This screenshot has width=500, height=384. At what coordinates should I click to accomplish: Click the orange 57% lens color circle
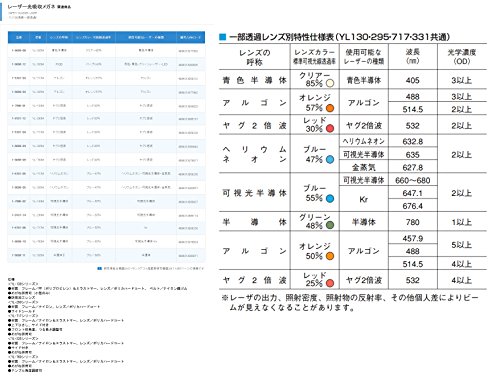[x=330, y=108]
